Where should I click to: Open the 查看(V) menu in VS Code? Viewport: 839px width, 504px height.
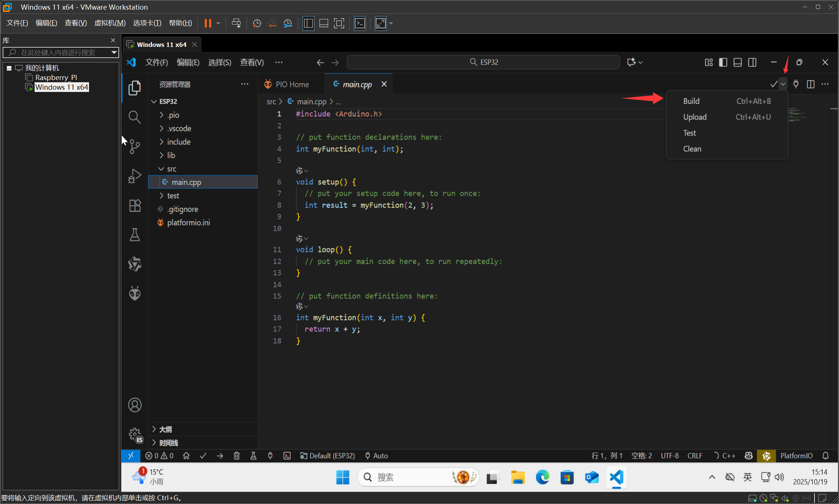coord(252,62)
